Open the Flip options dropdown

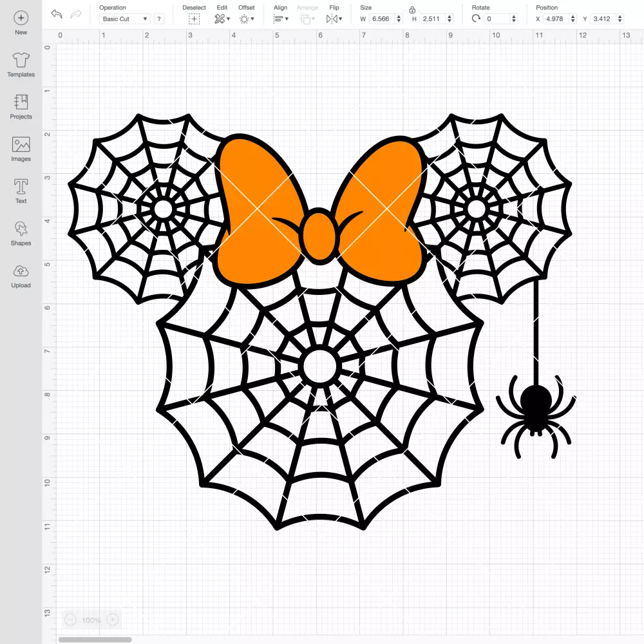tap(334, 19)
